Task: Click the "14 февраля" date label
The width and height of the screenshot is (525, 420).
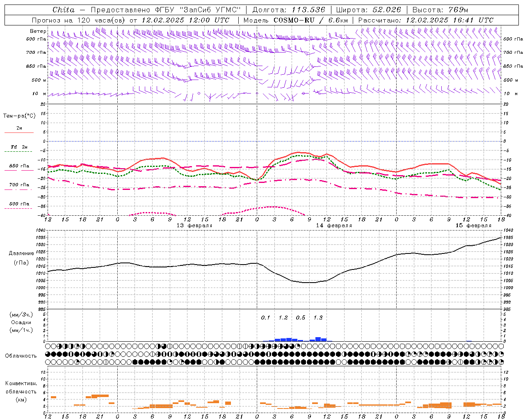Action: pos(334,226)
